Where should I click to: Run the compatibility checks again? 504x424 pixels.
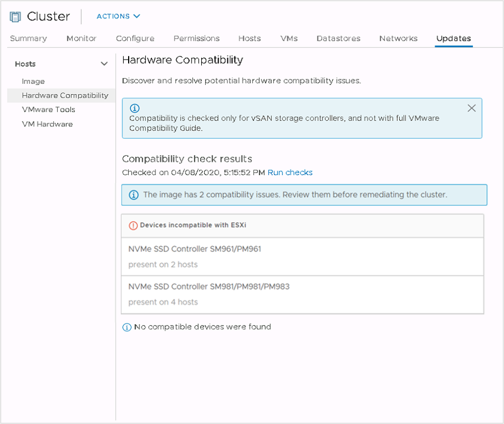click(x=290, y=173)
